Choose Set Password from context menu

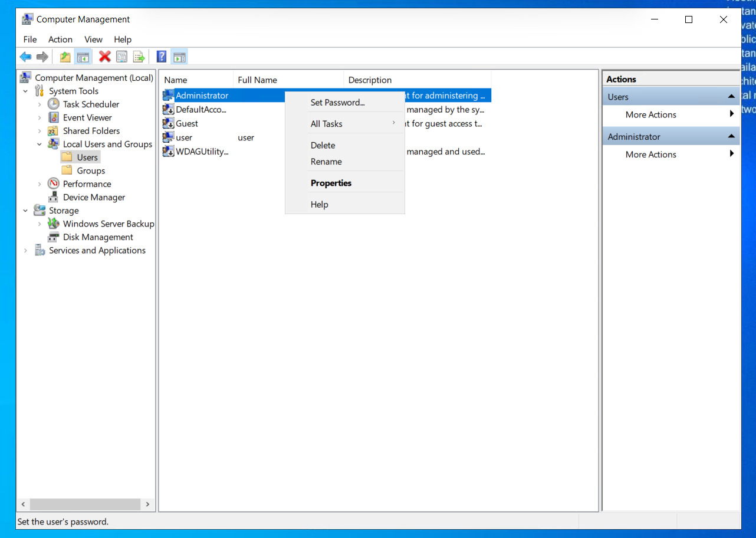point(337,103)
